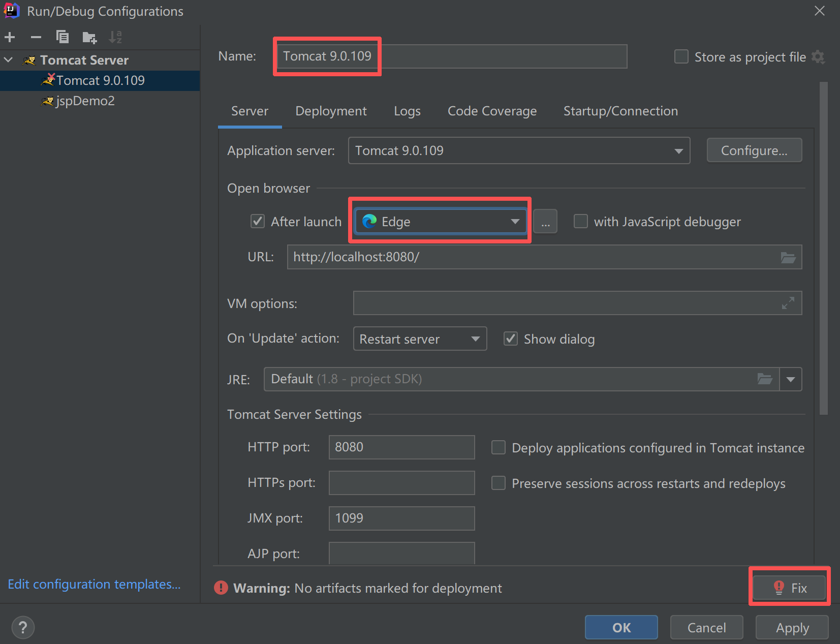Switch to the Startup/Connection tab

[x=620, y=111]
